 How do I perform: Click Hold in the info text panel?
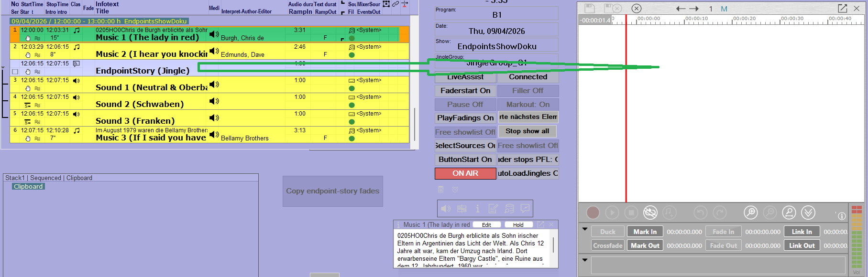point(518,225)
